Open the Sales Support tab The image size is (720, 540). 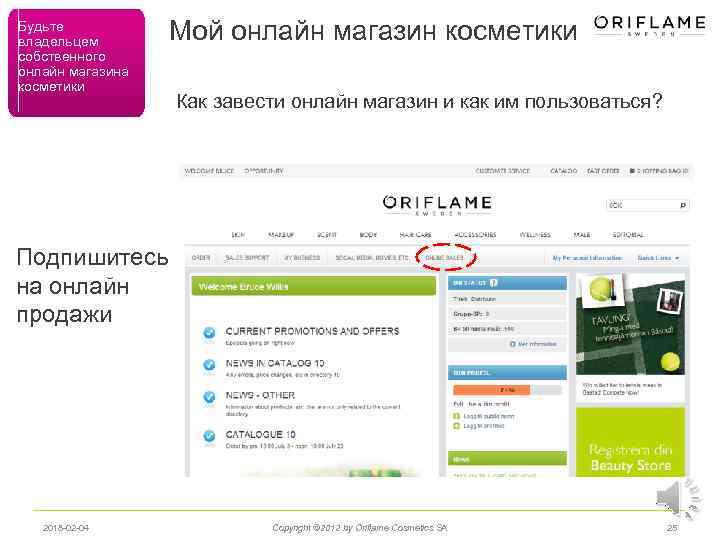click(247, 258)
